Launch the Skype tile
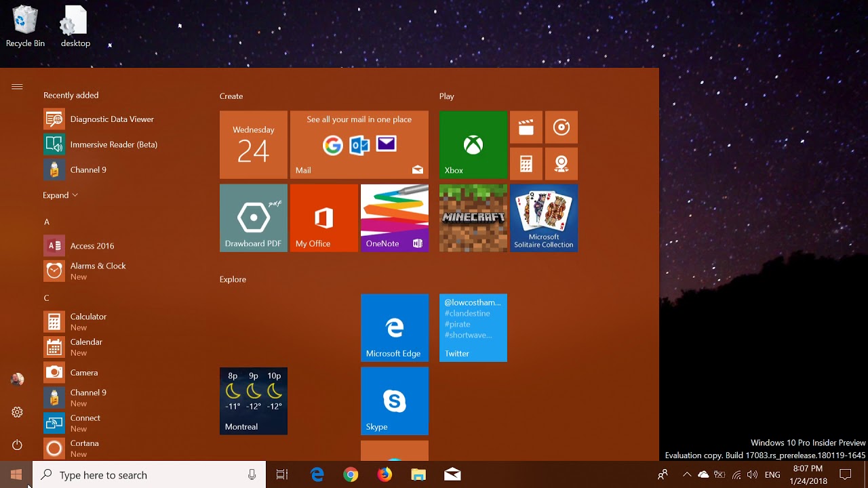The height and width of the screenshot is (488, 868). click(x=395, y=401)
